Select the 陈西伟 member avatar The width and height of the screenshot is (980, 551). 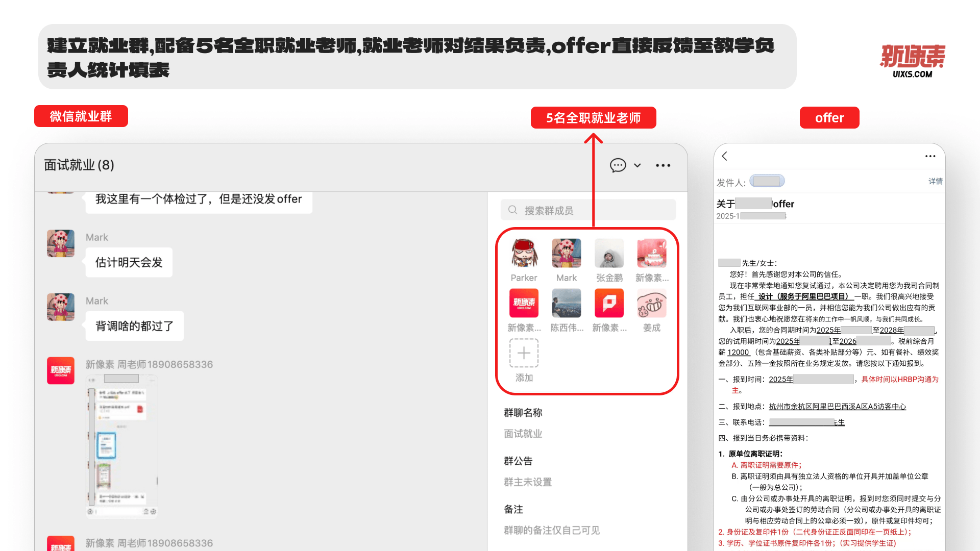point(566,304)
